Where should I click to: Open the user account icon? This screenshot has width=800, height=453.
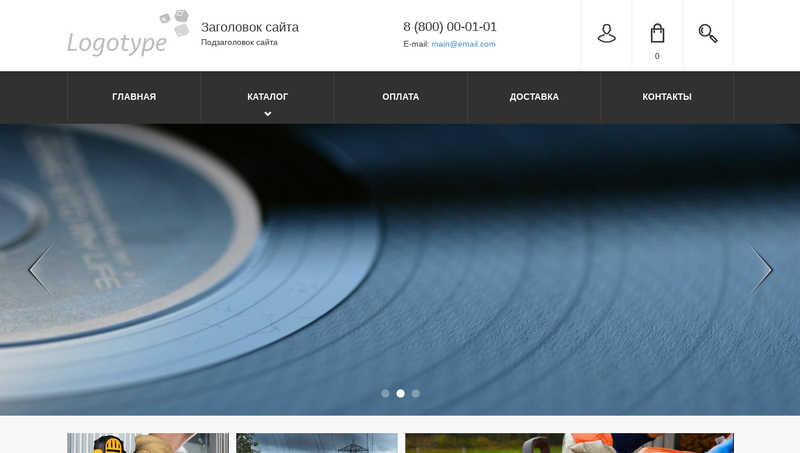pos(607,34)
